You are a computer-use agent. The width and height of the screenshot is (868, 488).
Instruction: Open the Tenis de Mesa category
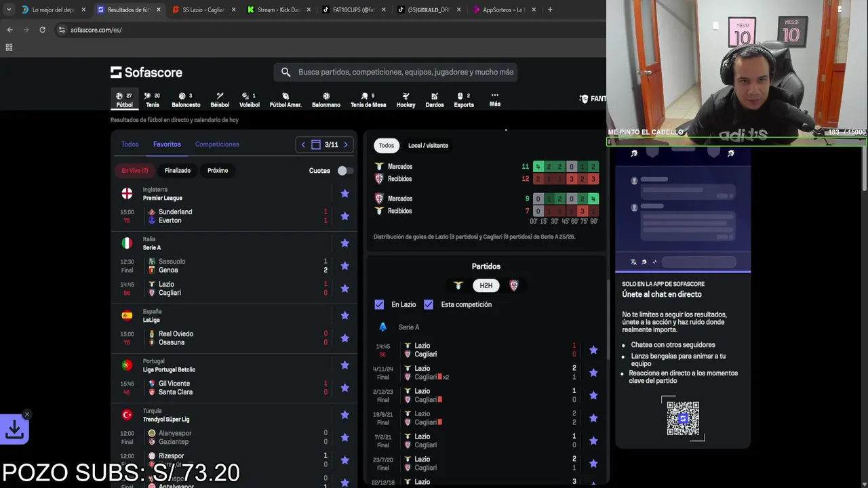(x=368, y=100)
